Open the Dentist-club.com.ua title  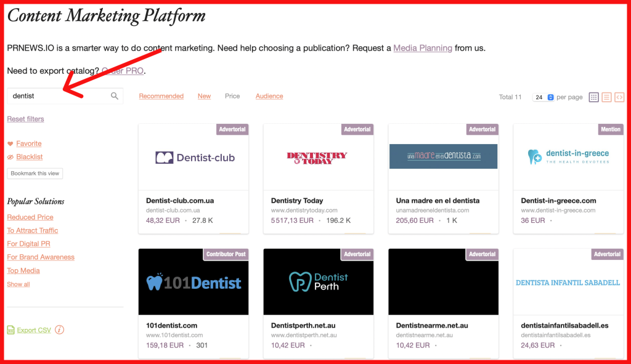(180, 201)
